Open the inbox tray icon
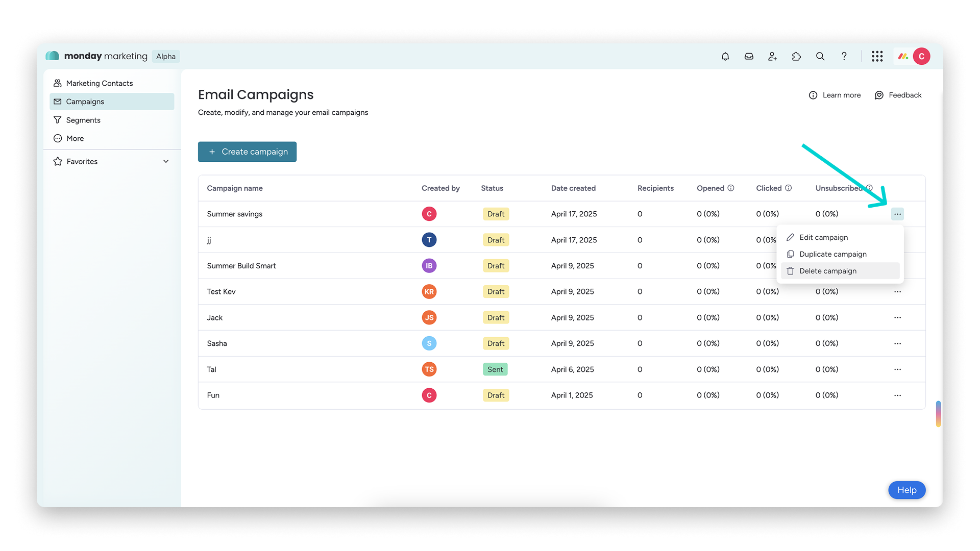The height and width of the screenshot is (551, 980). [749, 56]
